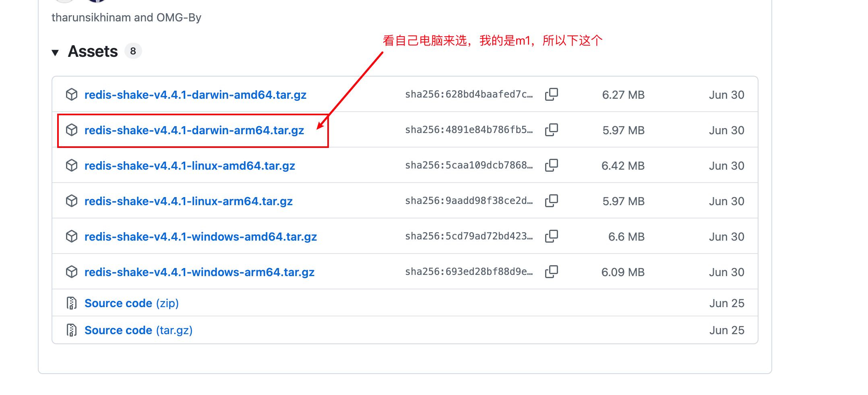This screenshot has height=395, width=868.
Task: Click package icon beside linux-arm64 file
Action: (72, 201)
